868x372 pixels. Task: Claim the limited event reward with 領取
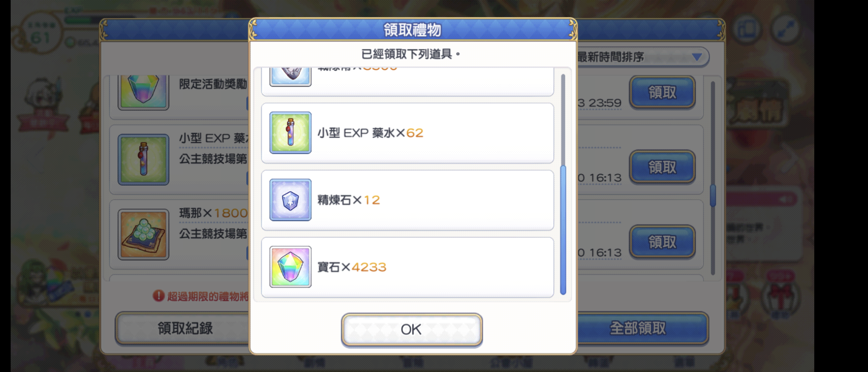point(662,92)
